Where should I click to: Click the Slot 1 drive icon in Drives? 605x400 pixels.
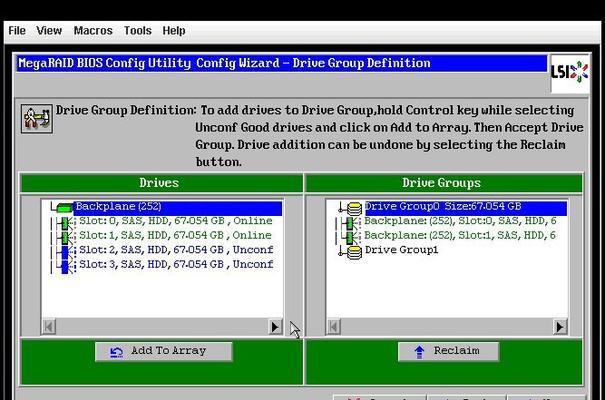[66, 237]
